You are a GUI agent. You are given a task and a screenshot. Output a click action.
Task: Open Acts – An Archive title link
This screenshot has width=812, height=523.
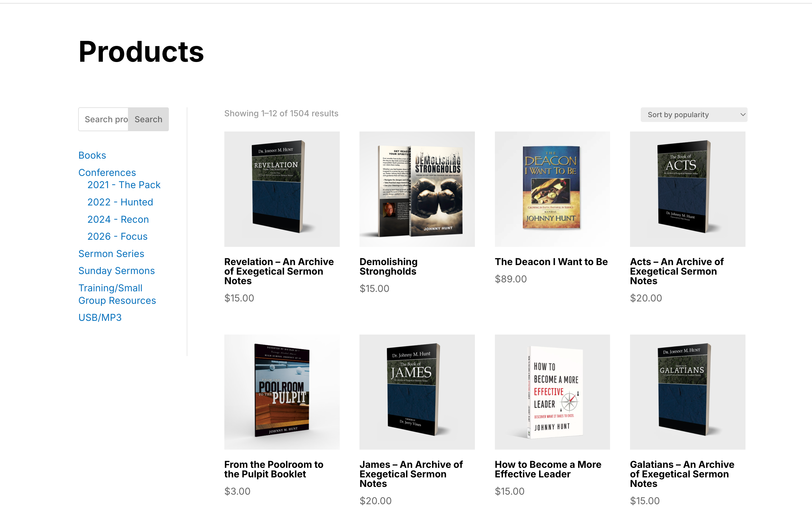[677, 271]
